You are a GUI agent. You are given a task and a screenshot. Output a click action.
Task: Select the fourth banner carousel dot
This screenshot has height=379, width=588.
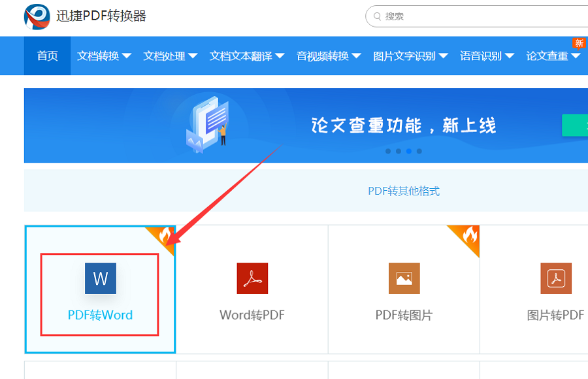pyautogui.click(x=419, y=151)
